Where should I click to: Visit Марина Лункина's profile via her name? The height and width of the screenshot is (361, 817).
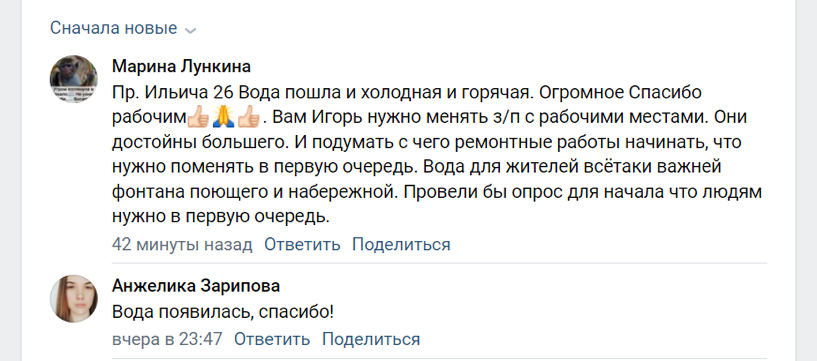click(181, 67)
